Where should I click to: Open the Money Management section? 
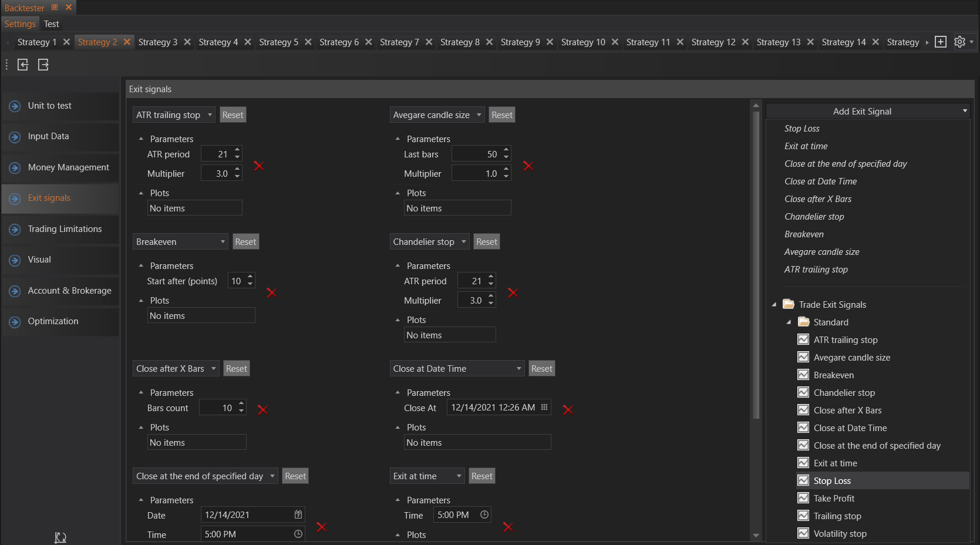[x=68, y=167]
